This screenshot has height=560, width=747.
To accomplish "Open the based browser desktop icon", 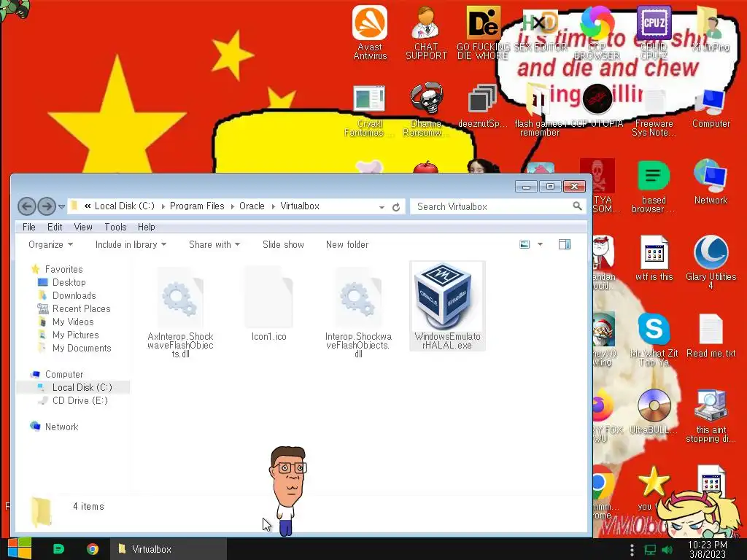I will pos(654,187).
